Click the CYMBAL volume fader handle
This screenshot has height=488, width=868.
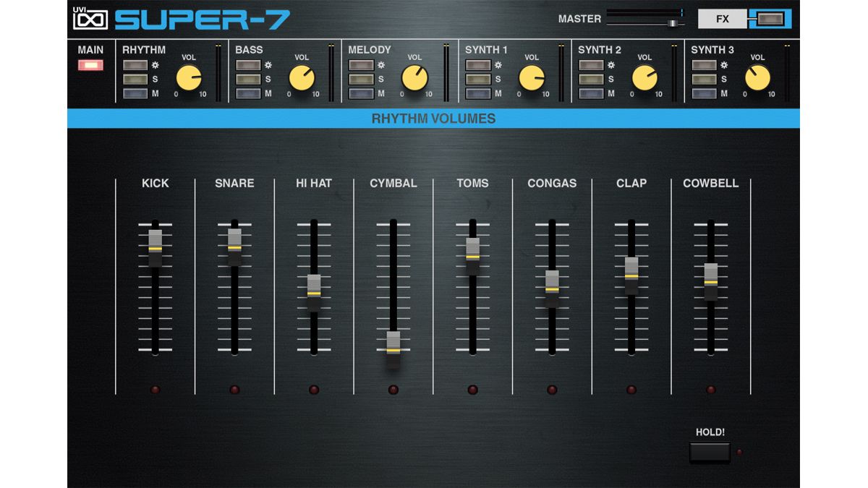pos(393,350)
